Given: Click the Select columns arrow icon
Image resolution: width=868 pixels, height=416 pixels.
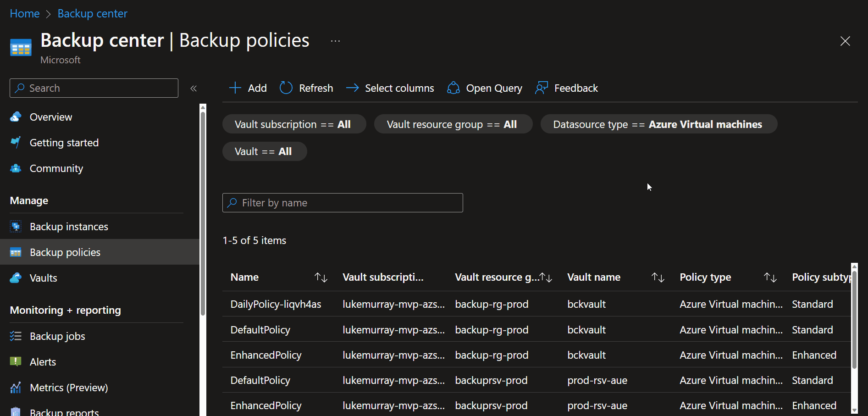Looking at the screenshot, I should coord(352,88).
